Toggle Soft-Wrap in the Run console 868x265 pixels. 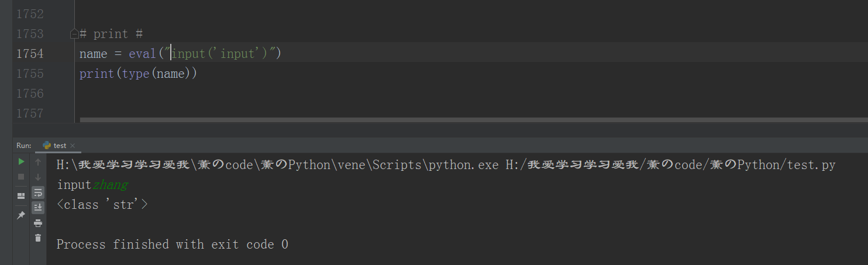(38, 192)
